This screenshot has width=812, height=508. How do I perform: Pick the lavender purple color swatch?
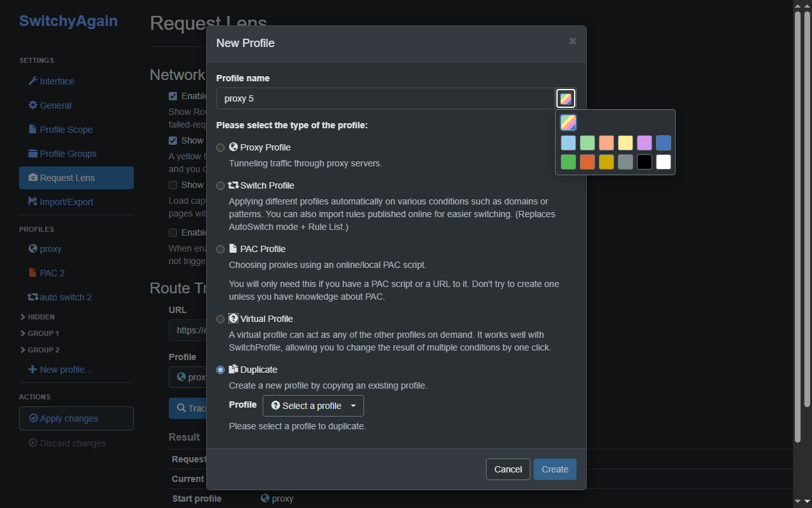645,143
